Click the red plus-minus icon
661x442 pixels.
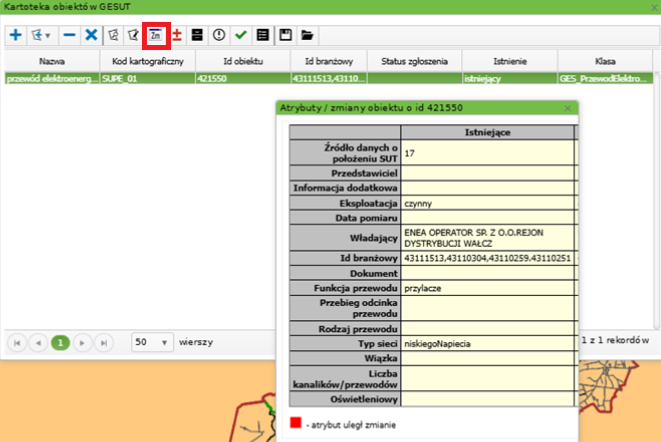(177, 35)
